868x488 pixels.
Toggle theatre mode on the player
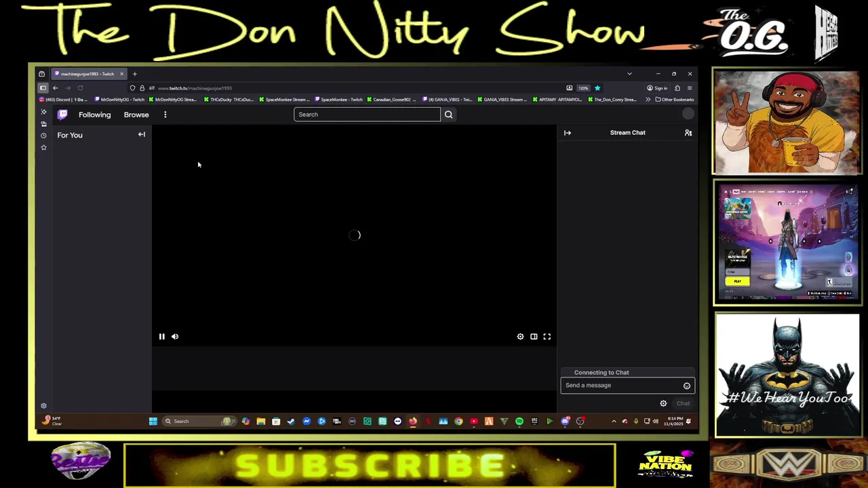coord(534,336)
